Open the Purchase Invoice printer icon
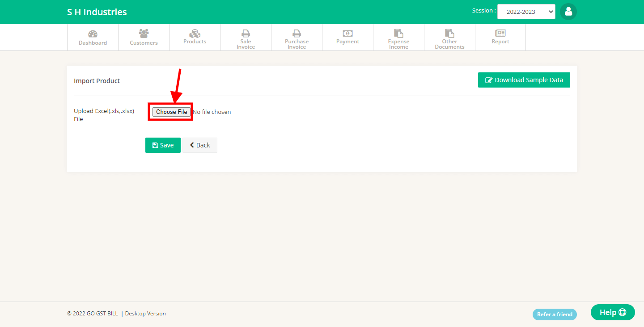 click(x=297, y=33)
